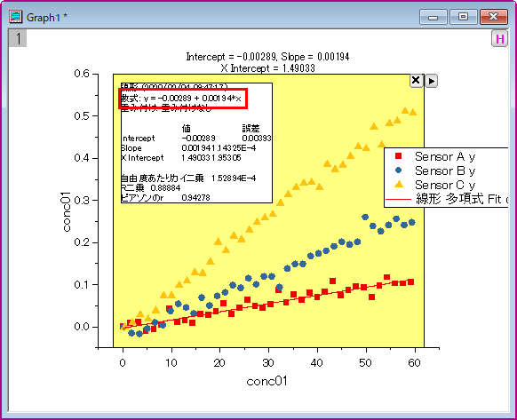
Task: Click the Sensor A y legend text
Action: 445,156
